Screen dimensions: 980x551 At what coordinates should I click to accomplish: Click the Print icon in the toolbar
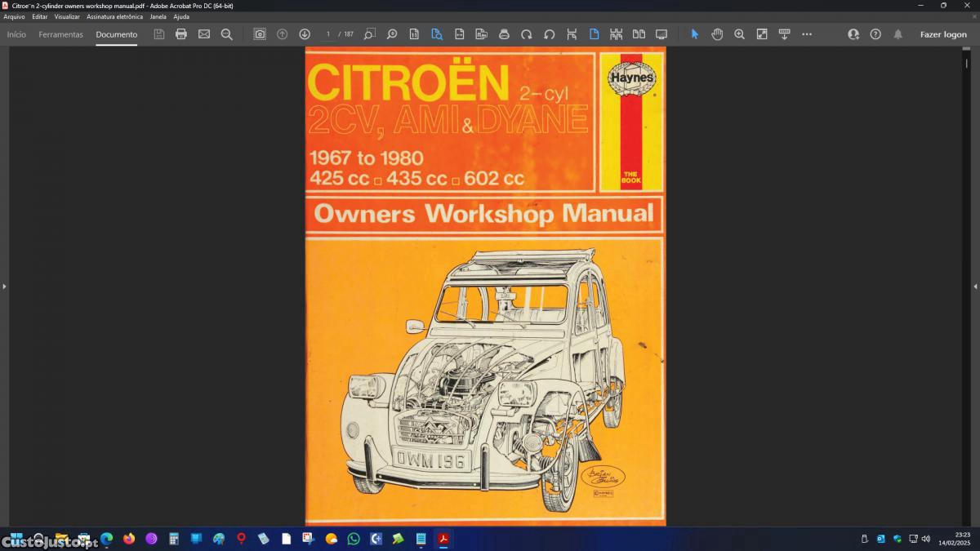pyautogui.click(x=181, y=34)
